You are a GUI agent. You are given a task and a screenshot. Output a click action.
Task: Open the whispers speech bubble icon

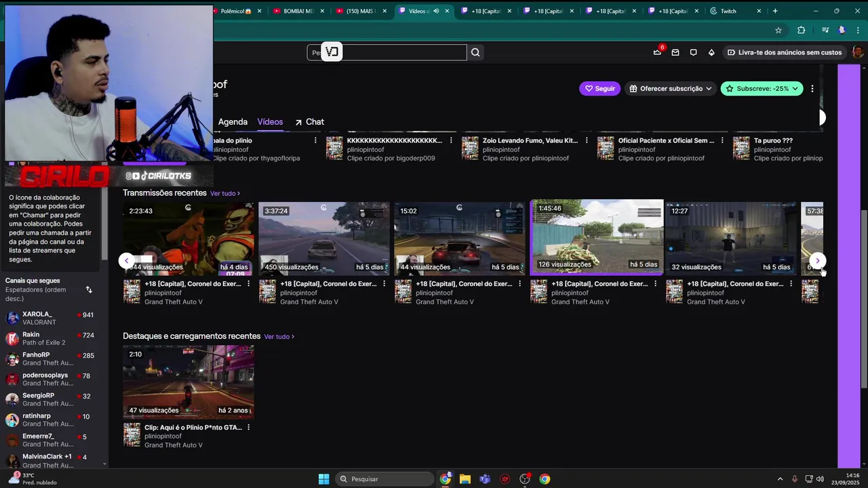click(693, 52)
